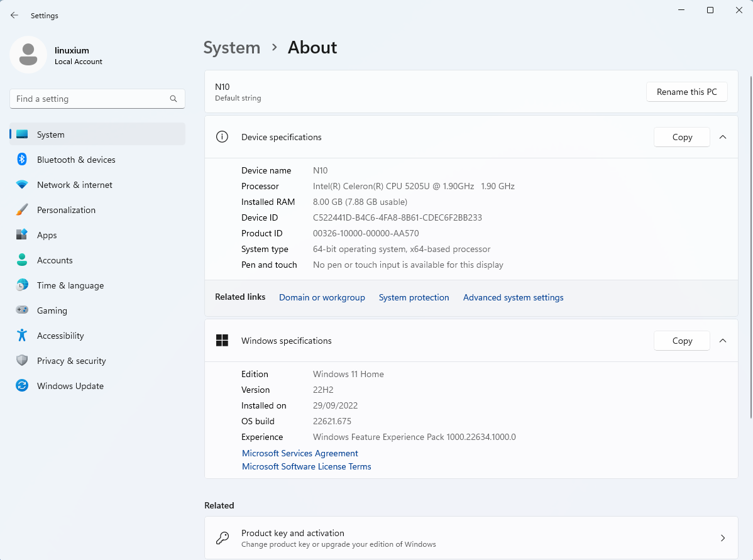The height and width of the screenshot is (560, 753).
Task: Click the Edition value Windows 11 Home
Action: coord(349,374)
